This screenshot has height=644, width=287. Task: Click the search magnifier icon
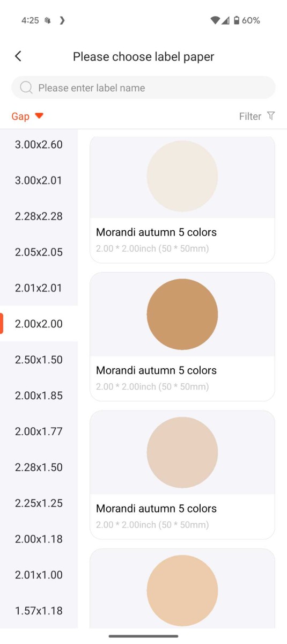coord(26,87)
